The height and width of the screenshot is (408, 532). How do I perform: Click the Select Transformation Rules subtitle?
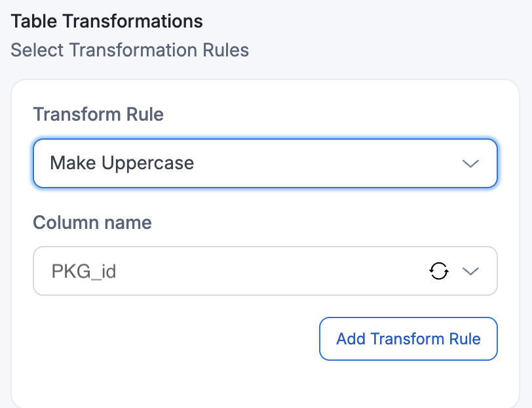[x=130, y=50]
